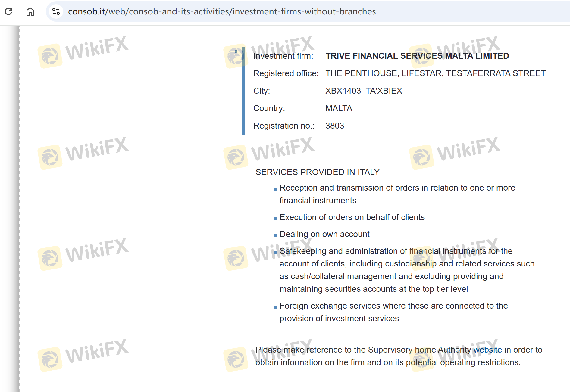Click 'Execution of orders on behalf of clients'
The height and width of the screenshot is (392, 570).
click(x=352, y=217)
